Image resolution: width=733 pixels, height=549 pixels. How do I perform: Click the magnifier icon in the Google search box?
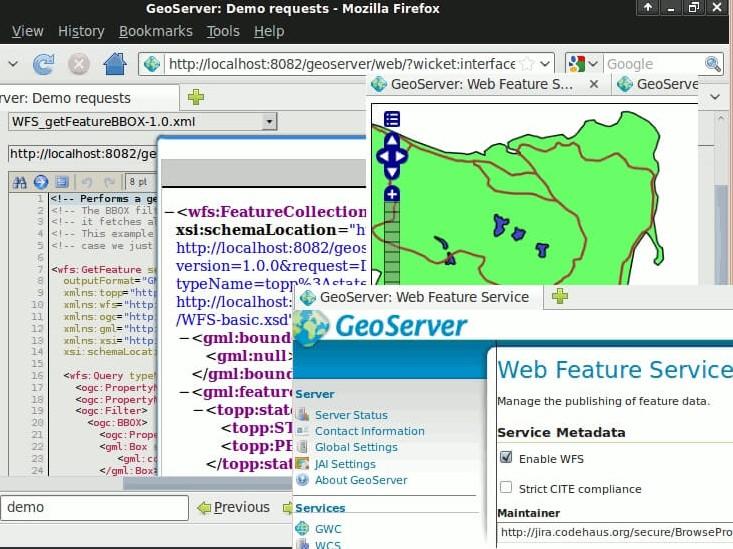pos(712,64)
